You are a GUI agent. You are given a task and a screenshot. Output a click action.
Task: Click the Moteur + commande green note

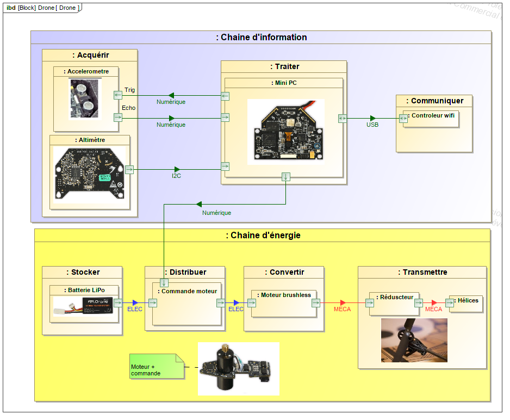(x=157, y=367)
